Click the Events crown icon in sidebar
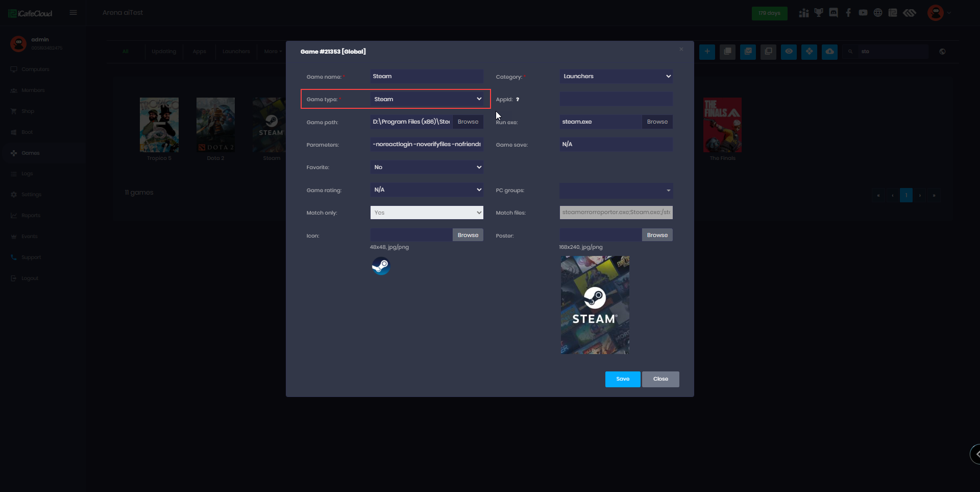This screenshot has height=492, width=980. pyautogui.click(x=14, y=237)
